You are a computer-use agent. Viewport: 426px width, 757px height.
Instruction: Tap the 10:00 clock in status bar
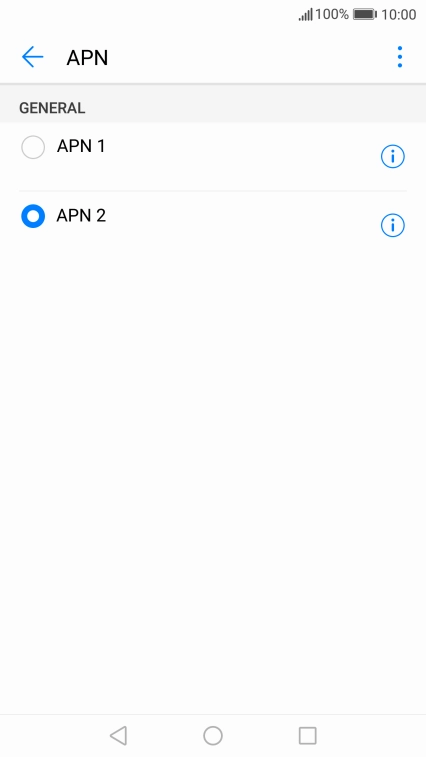[x=398, y=14]
